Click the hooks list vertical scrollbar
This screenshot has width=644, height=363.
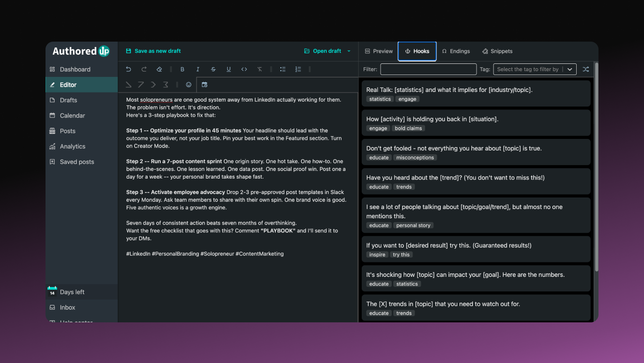(597, 167)
